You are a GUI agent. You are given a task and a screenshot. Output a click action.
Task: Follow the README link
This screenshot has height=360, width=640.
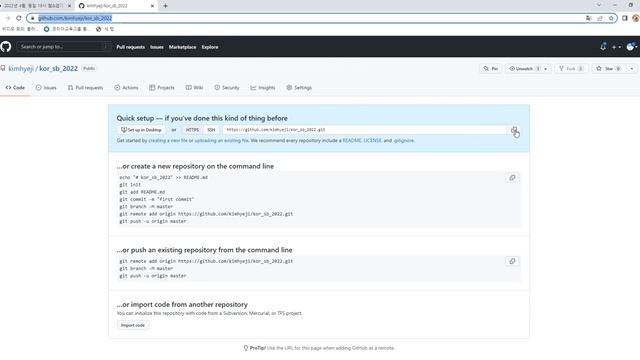352,140
